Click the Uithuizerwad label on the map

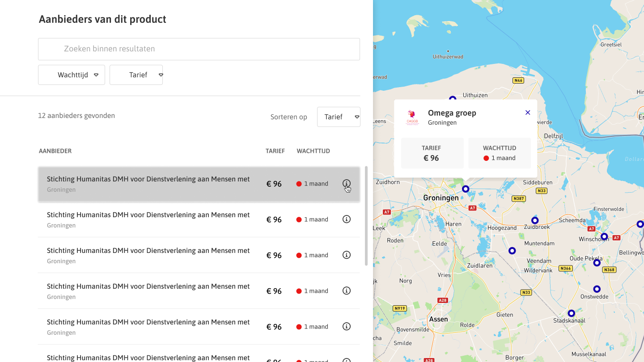point(448,57)
